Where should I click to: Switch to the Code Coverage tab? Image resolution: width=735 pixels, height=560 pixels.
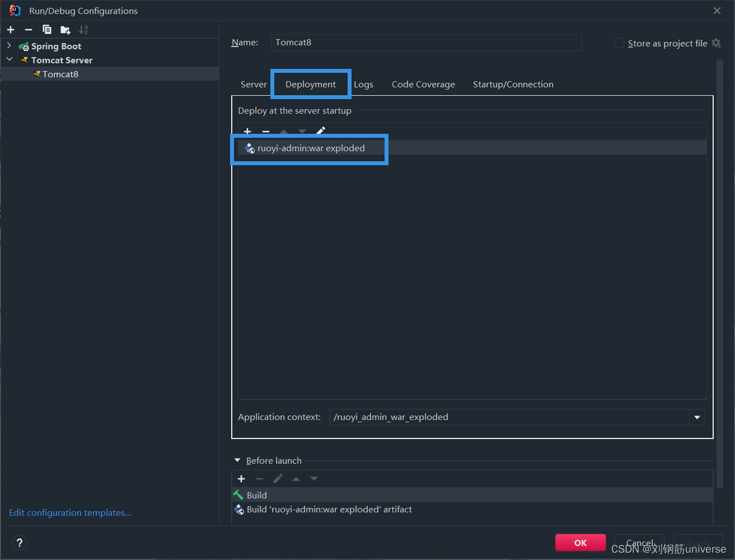tap(423, 85)
